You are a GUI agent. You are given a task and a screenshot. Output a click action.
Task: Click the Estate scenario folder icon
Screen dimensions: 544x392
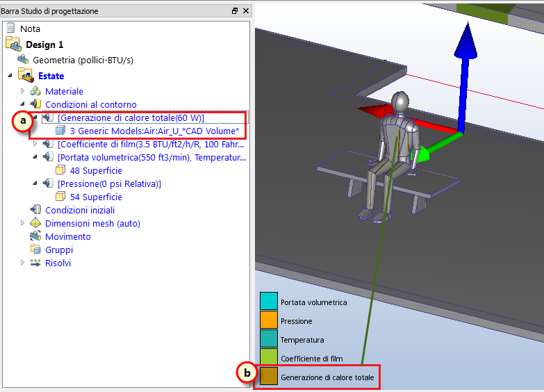tap(26, 75)
